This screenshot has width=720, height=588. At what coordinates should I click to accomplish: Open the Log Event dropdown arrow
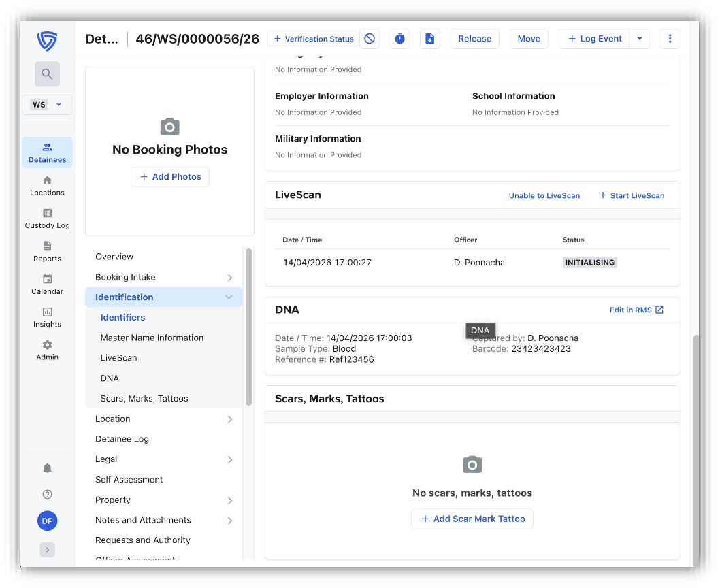640,39
